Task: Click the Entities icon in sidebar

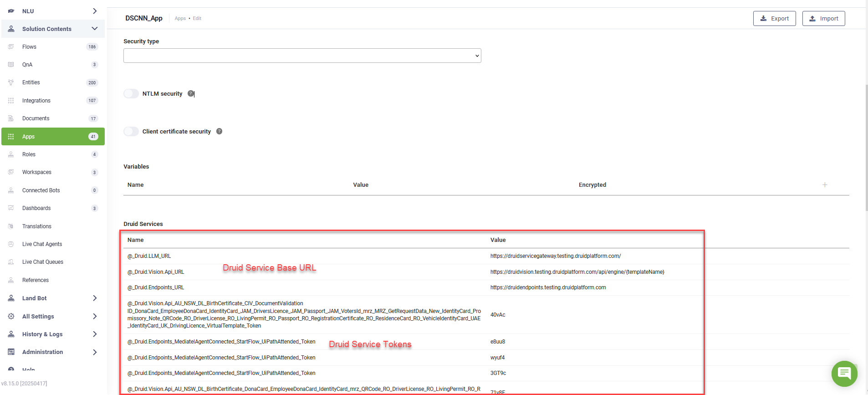Action: point(11,82)
